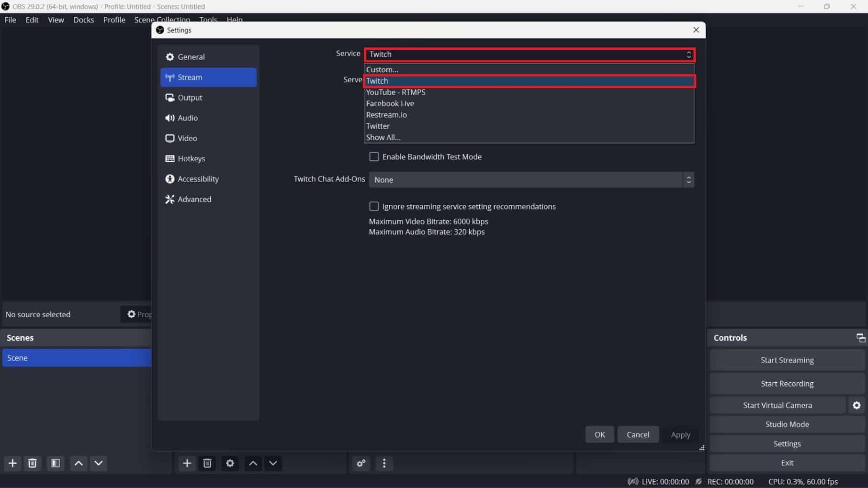Screen dimensions: 868x488
Task: Click Show All... in service list
Action: click(x=529, y=137)
